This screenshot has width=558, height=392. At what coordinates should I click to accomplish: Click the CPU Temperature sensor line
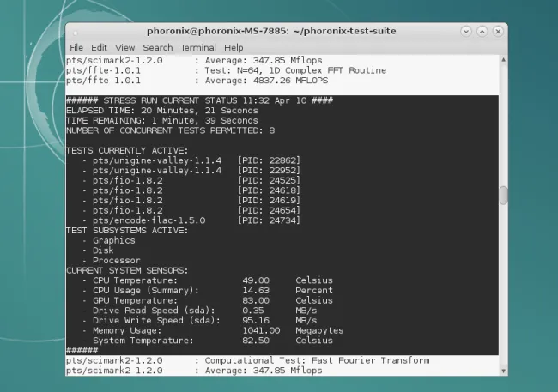[208, 280]
